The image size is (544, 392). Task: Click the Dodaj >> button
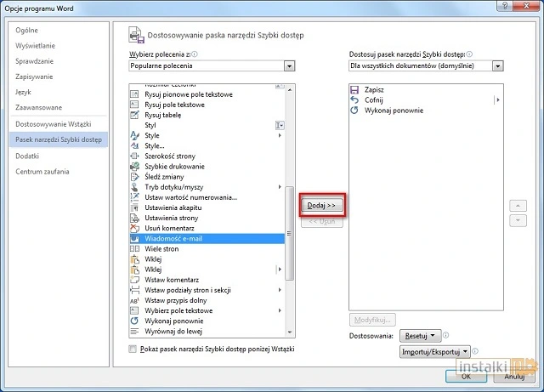click(x=320, y=205)
